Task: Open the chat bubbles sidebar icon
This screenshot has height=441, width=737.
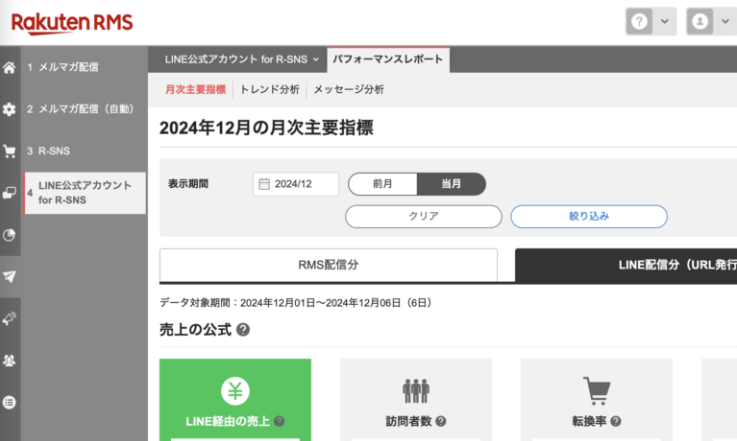Action: tap(9, 193)
